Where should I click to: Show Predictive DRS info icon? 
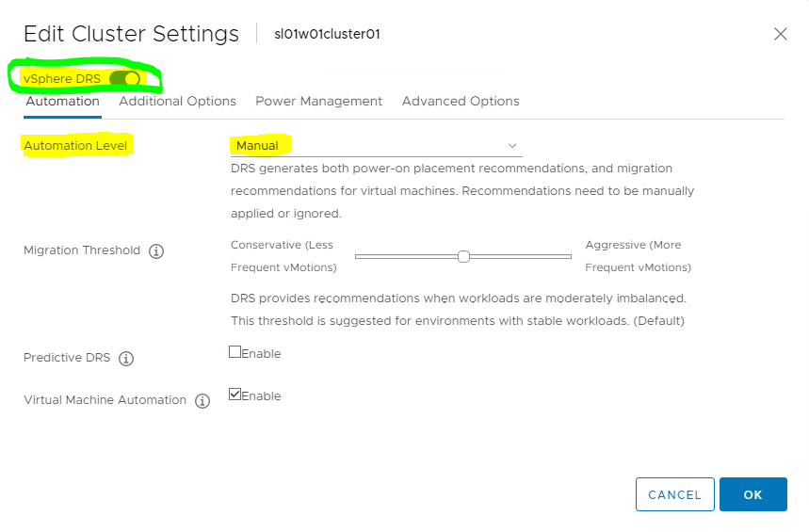(x=126, y=358)
